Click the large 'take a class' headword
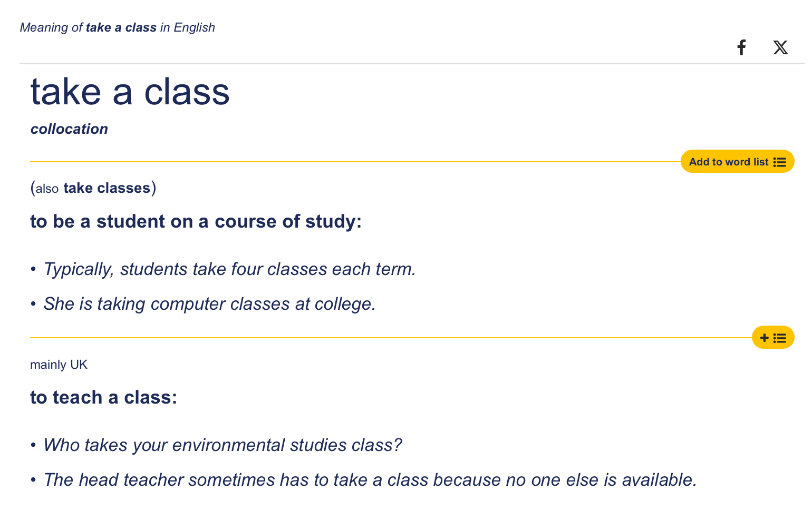 point(130,92)
